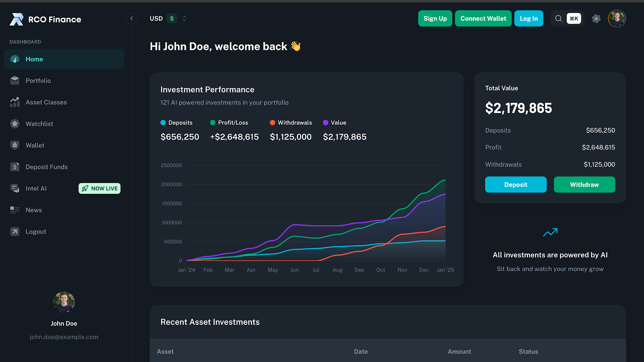Navigate to Watchlist

64,124
